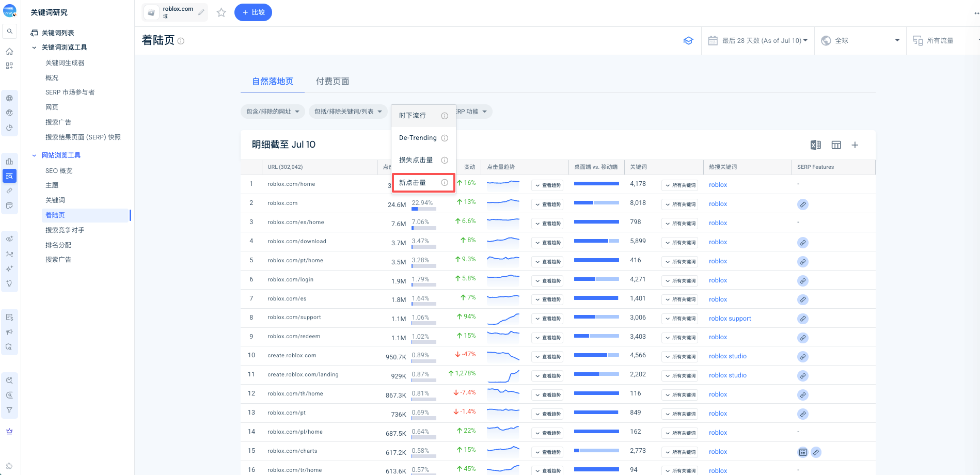
Task: Open 所有关键词 dropdown in the roblox.com/login row
Action: [679, 281]
